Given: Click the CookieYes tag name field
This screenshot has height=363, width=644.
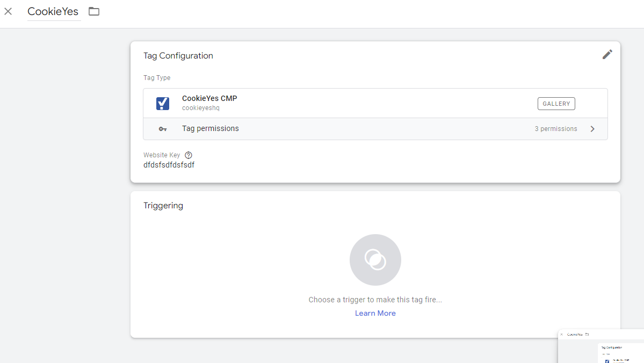Looking at the screenshot, I should [53, 11].
